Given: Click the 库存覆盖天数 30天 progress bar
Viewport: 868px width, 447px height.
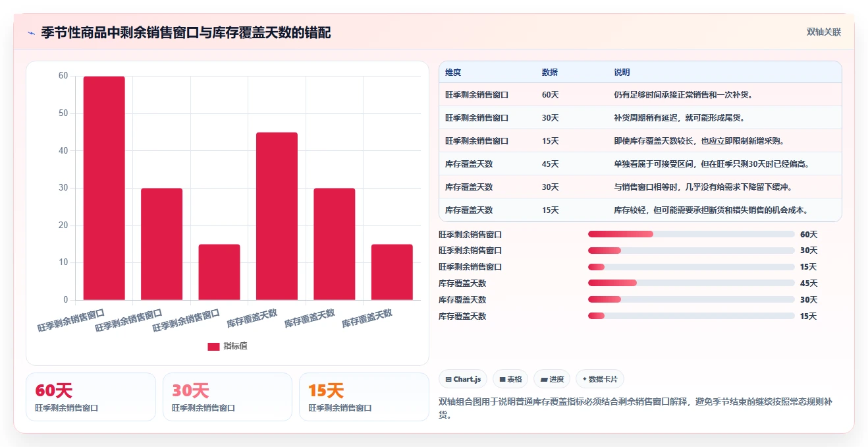Looking at the screenshot, I should click(x=692, y=300).
